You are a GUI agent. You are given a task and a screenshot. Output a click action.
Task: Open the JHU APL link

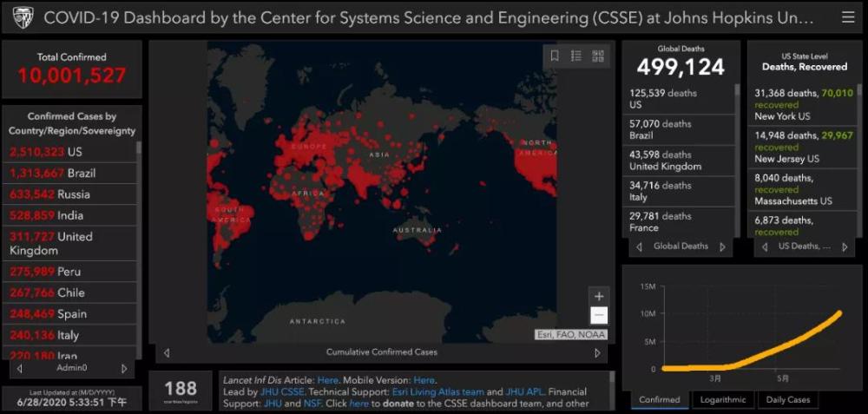tap(524, 391)
